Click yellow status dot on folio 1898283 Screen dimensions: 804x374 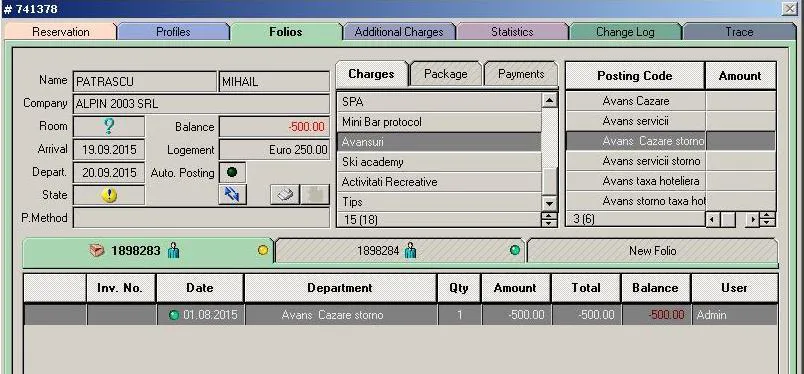pos(263,250)
